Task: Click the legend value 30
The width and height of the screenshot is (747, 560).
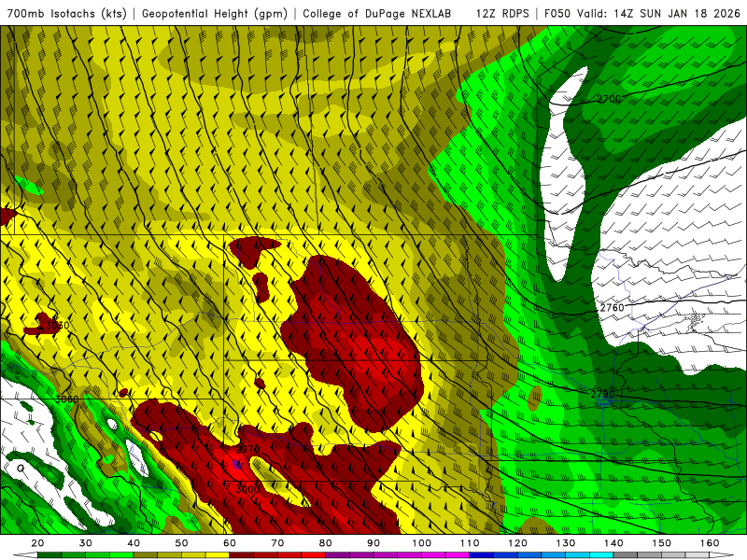Action: (85, 543)
